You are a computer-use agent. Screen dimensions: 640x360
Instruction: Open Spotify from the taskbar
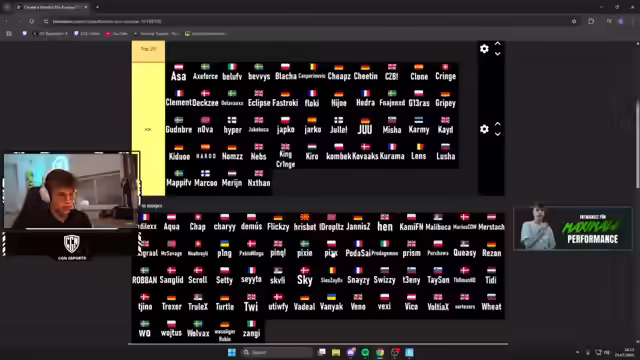click(365, 352)
